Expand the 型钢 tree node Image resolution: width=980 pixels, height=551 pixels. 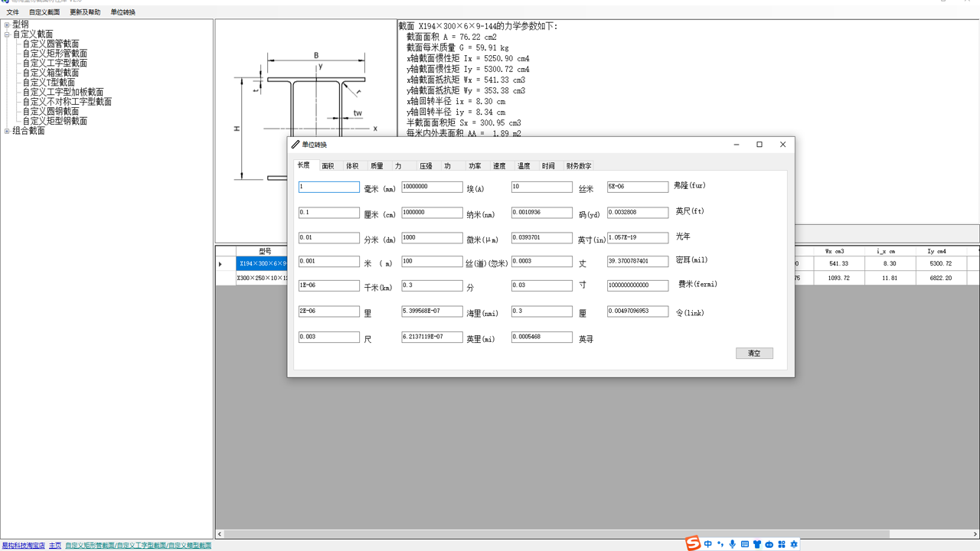[x=7, y=24]
